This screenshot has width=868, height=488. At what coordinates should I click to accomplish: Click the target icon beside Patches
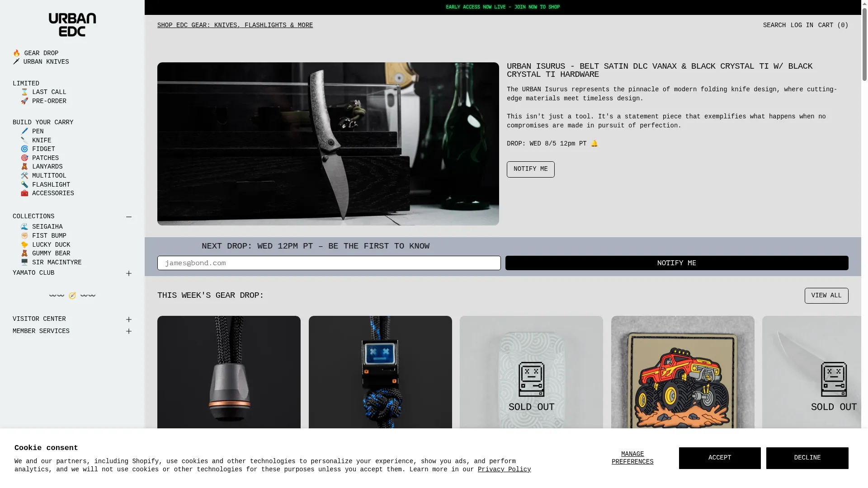pos(24,158)
